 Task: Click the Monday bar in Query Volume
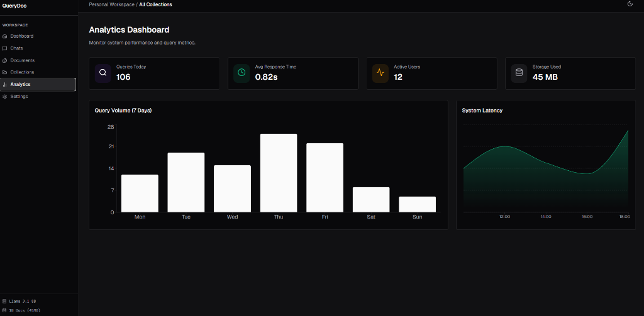[140, 193]
